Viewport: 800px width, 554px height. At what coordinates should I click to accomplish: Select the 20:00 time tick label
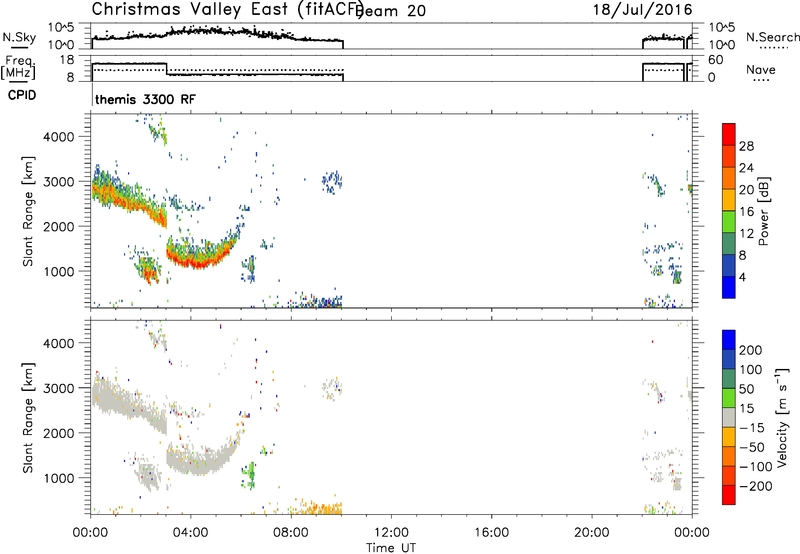pyautogui.click(x=591, y=533)
